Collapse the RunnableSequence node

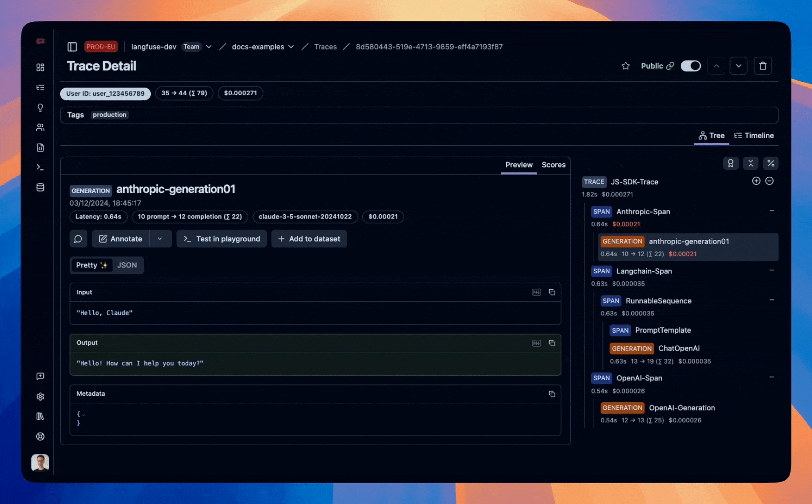tap(772, 300)
